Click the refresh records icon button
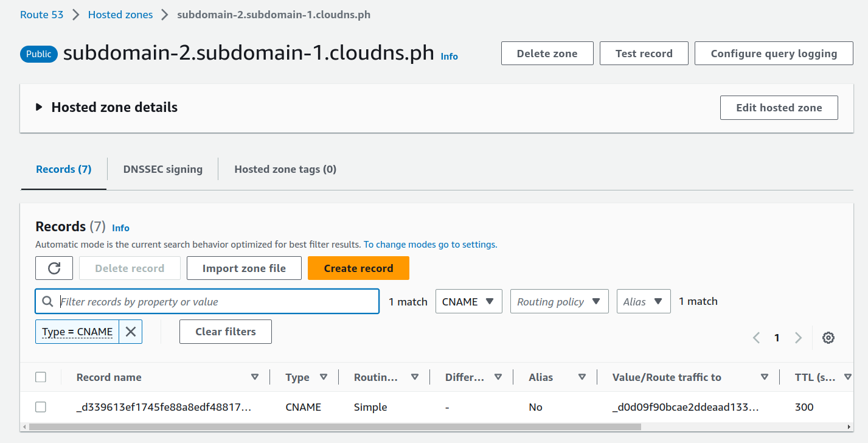 (54, 268)
